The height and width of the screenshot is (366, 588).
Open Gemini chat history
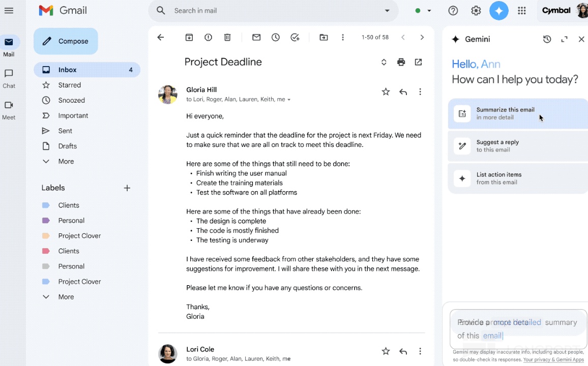547,39
